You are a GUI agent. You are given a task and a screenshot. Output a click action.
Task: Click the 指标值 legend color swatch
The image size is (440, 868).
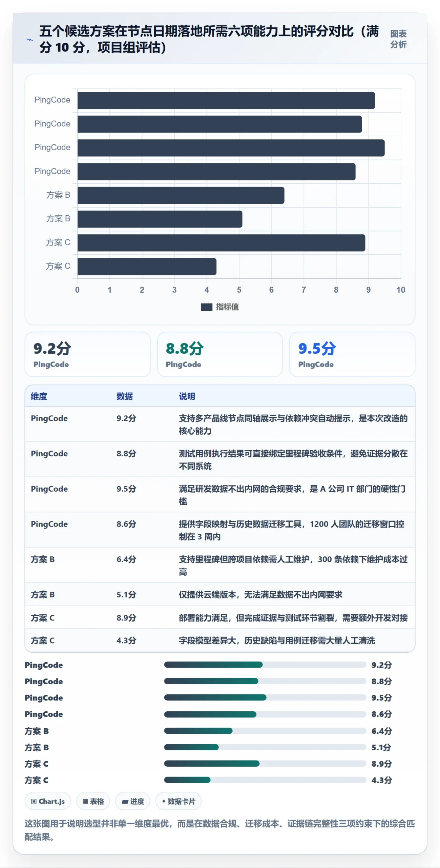[x=207, y=307]
